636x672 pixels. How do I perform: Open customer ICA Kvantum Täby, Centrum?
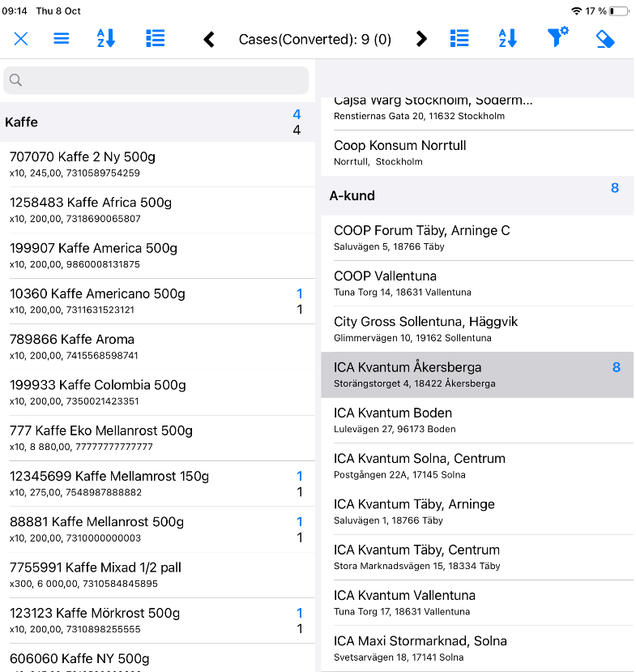point(477,557)
